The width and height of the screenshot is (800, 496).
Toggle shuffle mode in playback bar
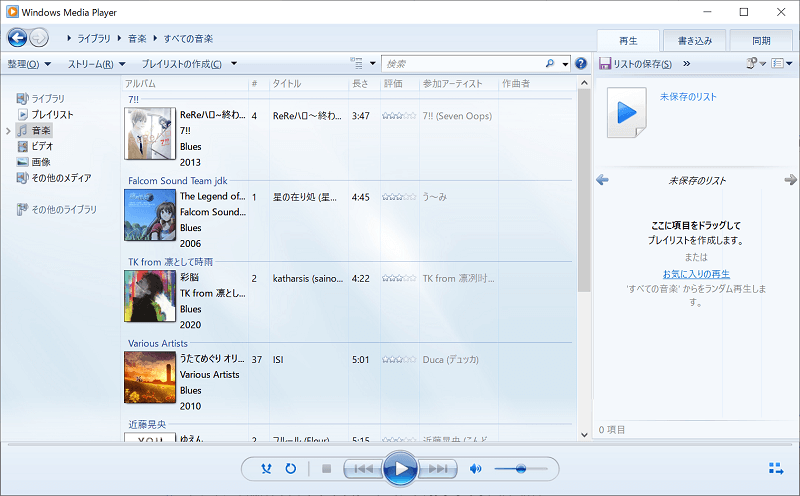(266, 468)
